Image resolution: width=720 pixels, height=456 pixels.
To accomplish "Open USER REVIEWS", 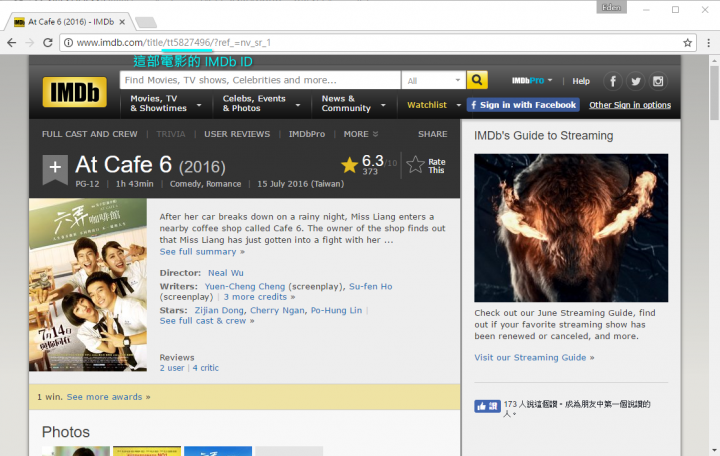I will point(237,134).
